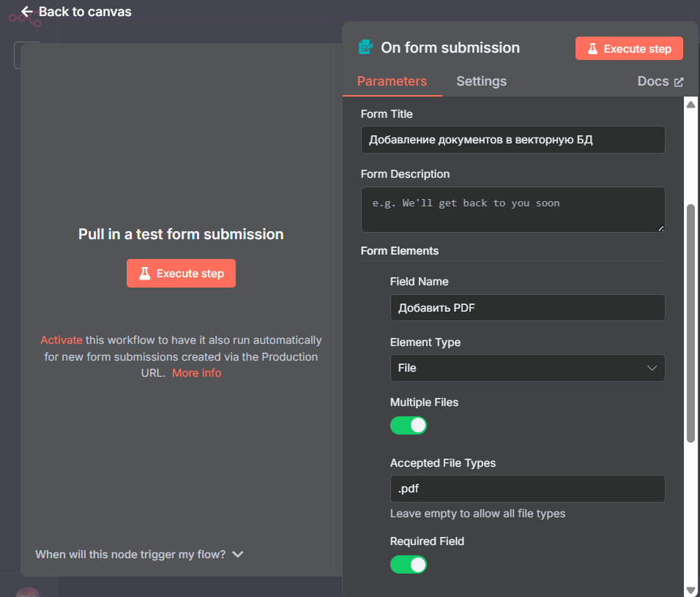
Task: Click flask icon in header Execute step
Action: pos(592,49)
